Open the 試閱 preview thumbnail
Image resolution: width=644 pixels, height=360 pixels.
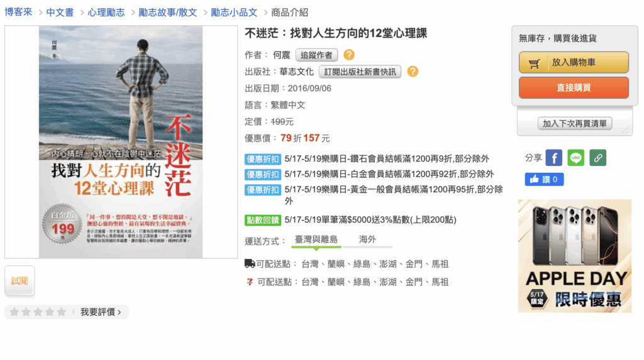[19, 281]
